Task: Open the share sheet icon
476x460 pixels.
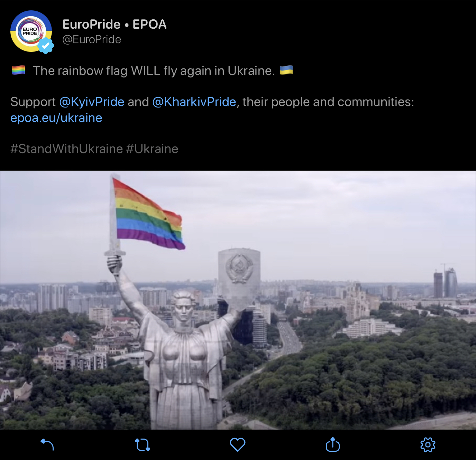Action: point(333,444)
